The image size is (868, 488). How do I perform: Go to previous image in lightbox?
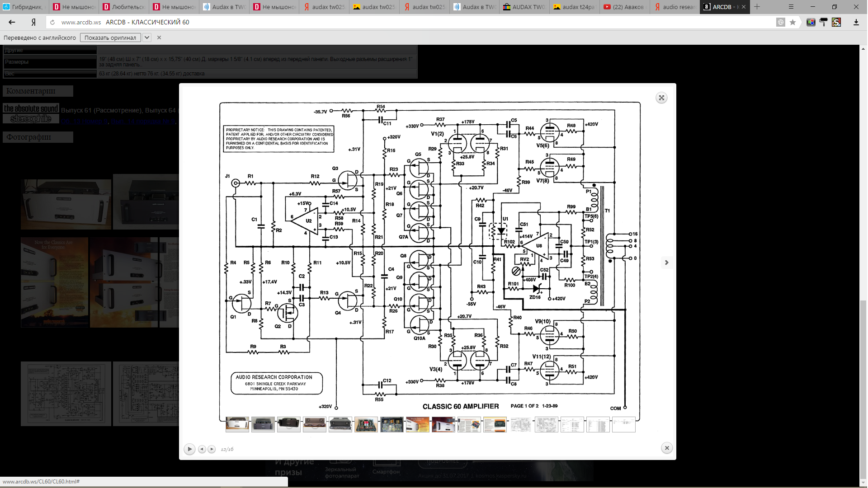point(202,449)
